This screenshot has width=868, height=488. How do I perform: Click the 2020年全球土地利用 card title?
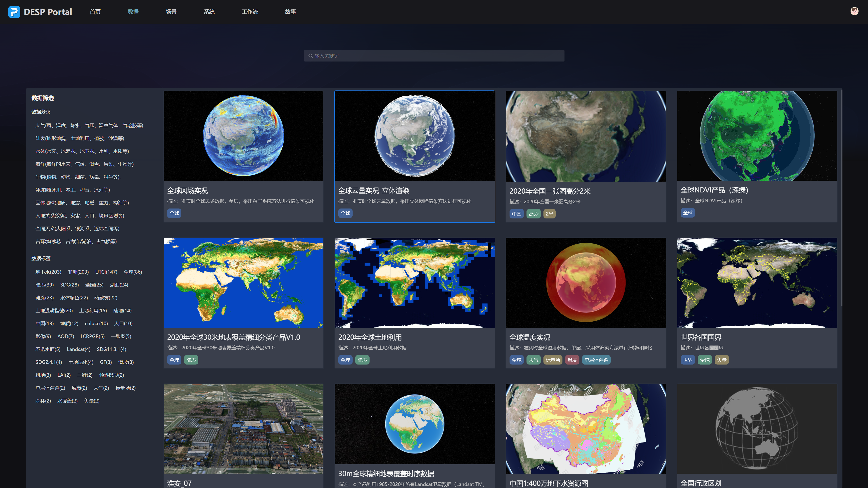click(x=370, y=337)
